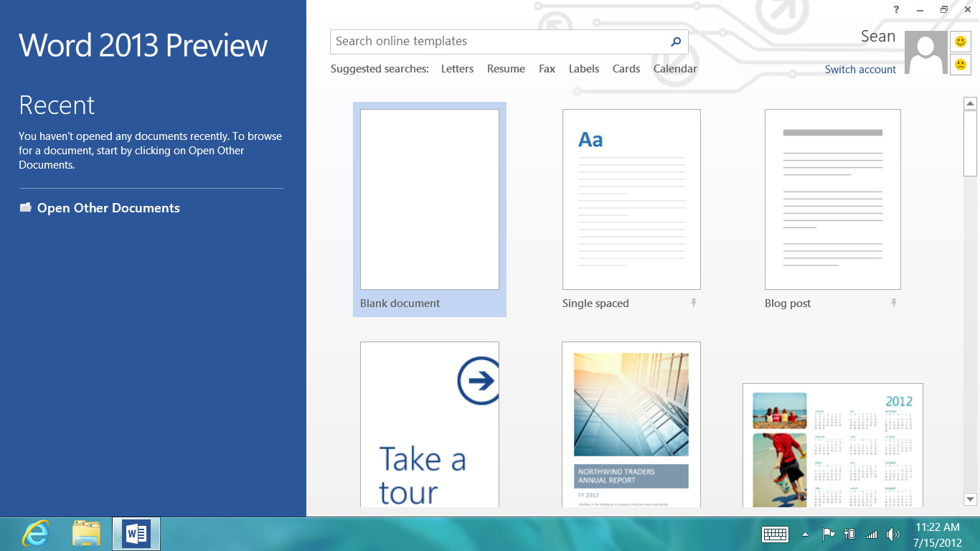Pin the Single spaced template

point(694,303)
